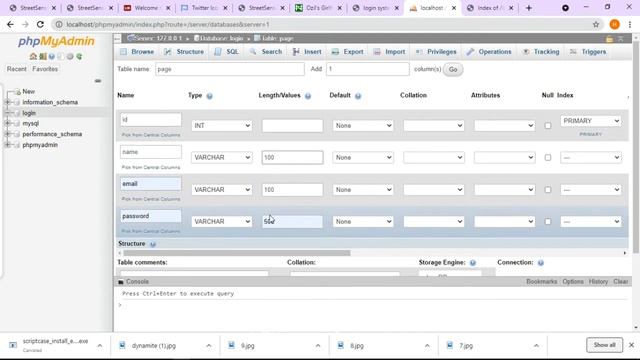The image size is (640, 360).
Task: Open the Structure tab
Action: coord(184,52)
